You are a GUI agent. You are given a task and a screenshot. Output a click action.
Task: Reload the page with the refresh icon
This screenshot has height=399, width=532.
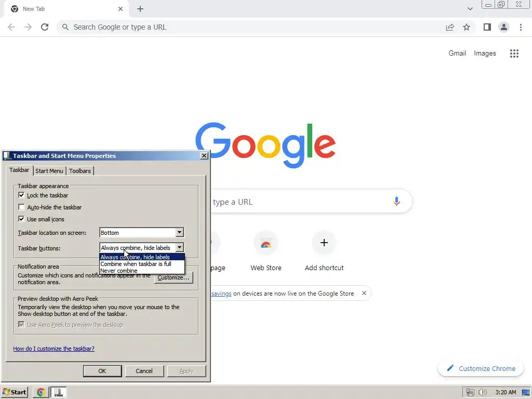point(45,27)
